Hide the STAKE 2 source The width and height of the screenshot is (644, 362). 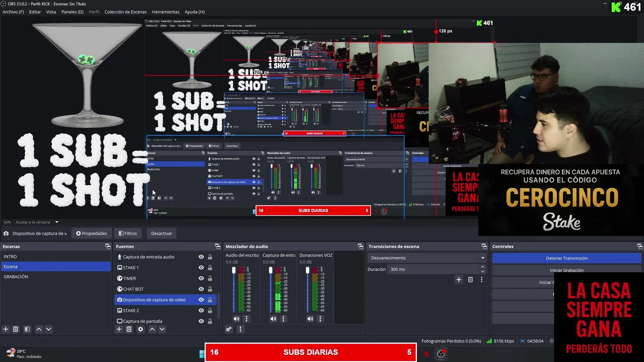tap(201, 310)
